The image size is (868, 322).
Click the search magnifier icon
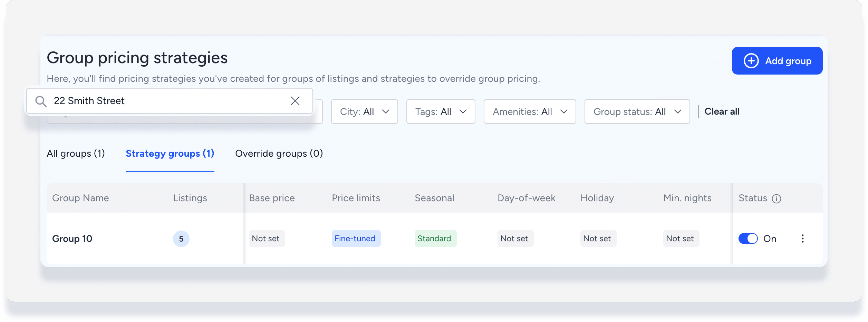[x=41, y=101]
